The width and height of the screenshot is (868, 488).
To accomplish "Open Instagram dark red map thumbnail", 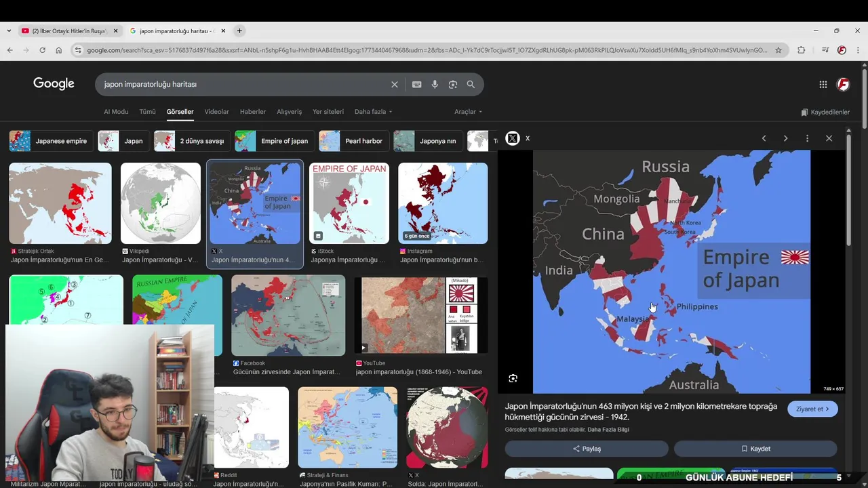I will click(443, 203).
